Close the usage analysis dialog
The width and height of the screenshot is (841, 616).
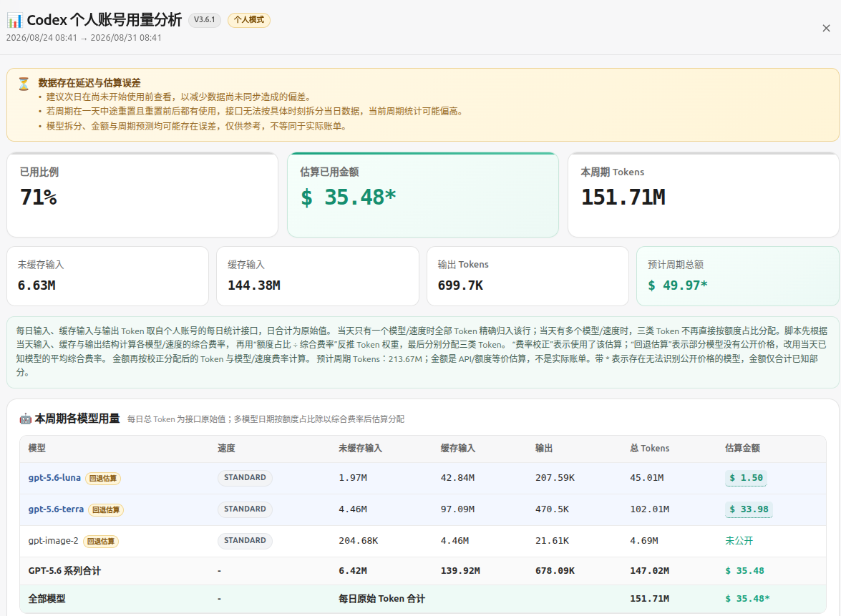tap(826, 29)
